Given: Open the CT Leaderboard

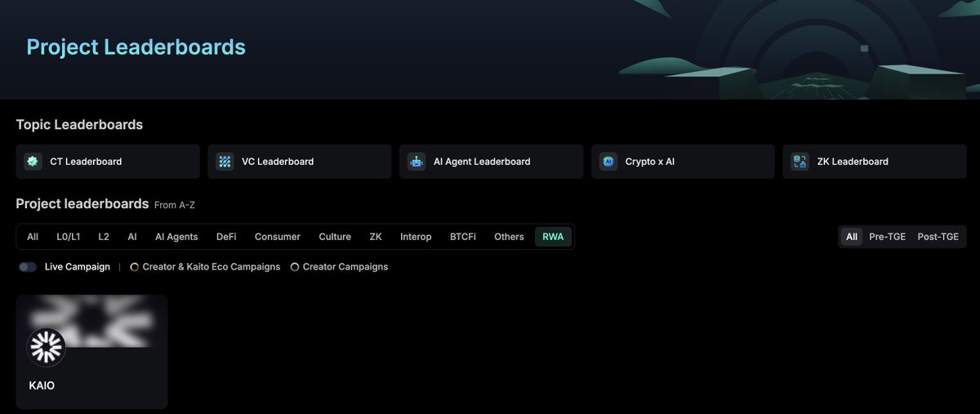Looking at the screenshot, I should pyautogui.click(x=108, y=162).
